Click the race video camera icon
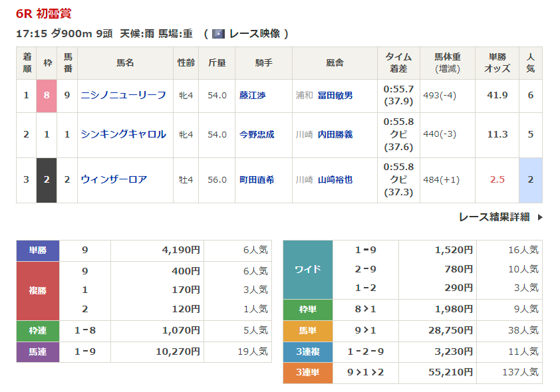Viewport: 560px width, 392px height. (218, 34)
